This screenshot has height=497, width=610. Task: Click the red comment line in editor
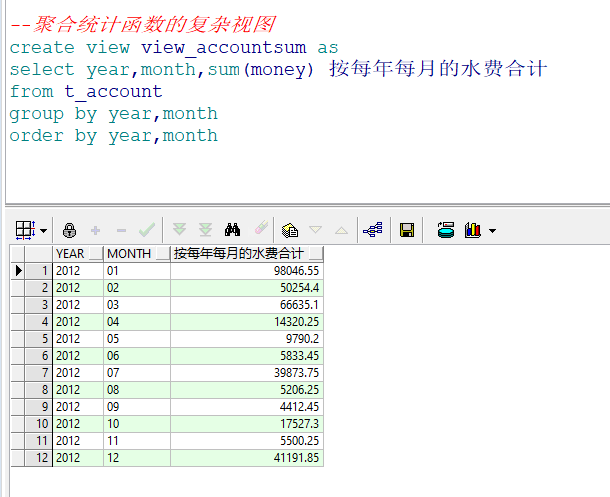(143, 24)
